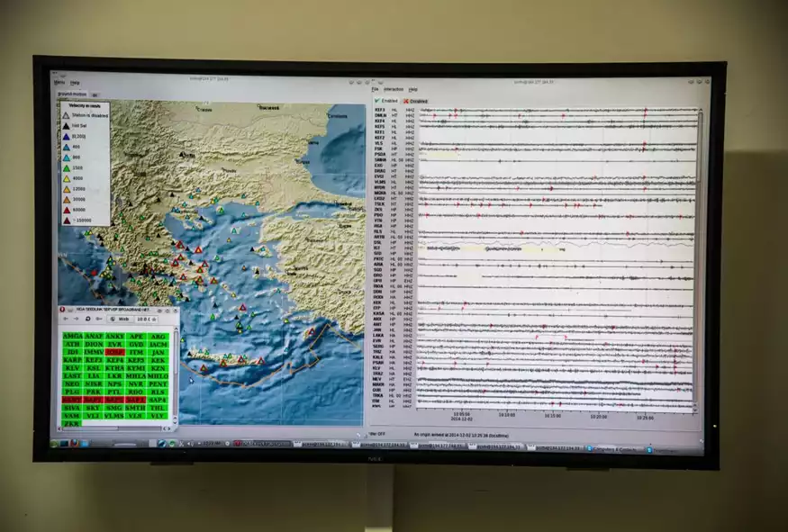The height and width of the screenshot is (532, 788).
Task: Click the Opera icon in the station status window
Action: point(62,309)
